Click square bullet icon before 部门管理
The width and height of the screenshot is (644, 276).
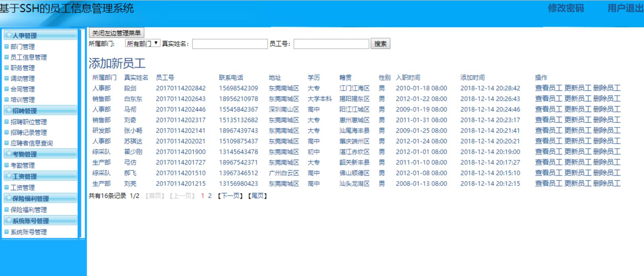point(7,46)
